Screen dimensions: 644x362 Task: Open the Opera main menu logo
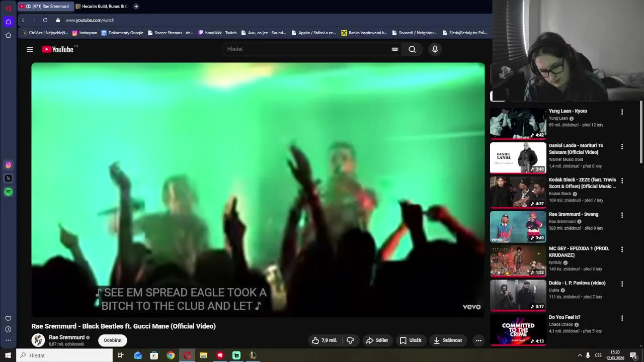click(x=8, y=8)
